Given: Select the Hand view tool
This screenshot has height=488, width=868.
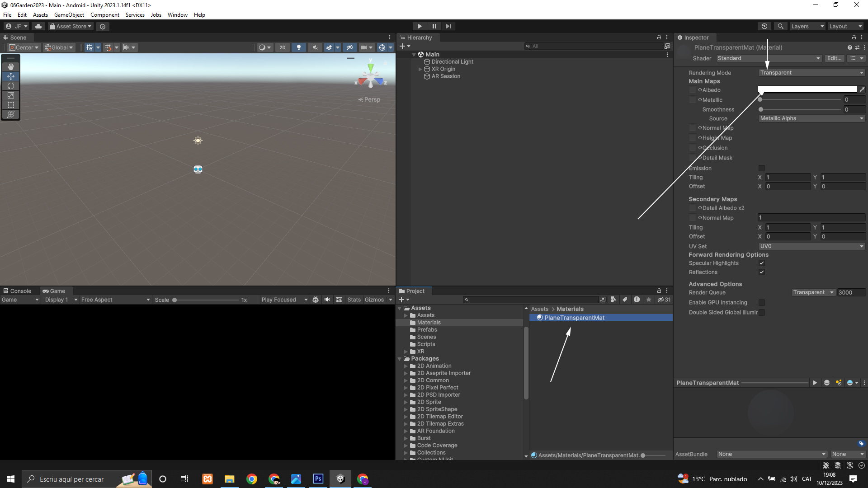Looking at the screenshot, I should pyautogui.click(x=11, y=67).
